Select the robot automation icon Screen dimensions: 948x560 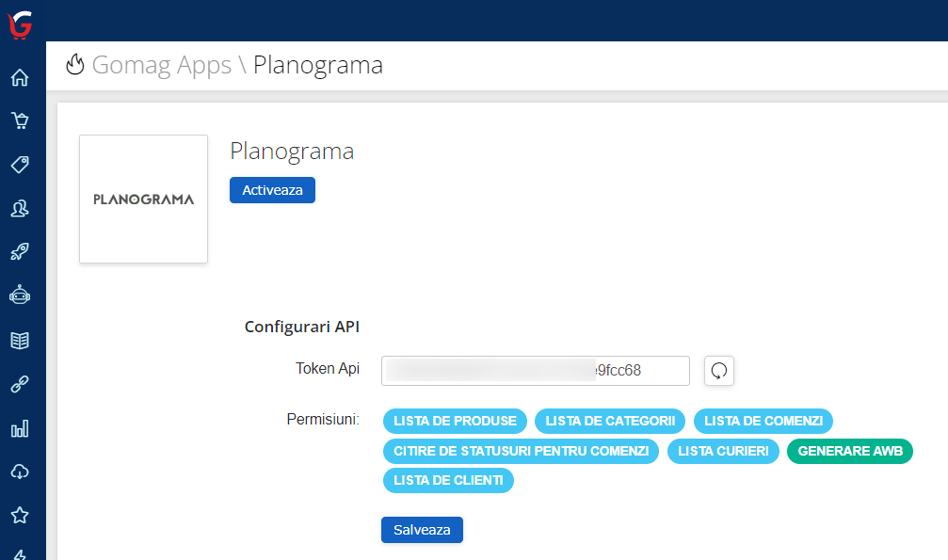click(19, 295)
